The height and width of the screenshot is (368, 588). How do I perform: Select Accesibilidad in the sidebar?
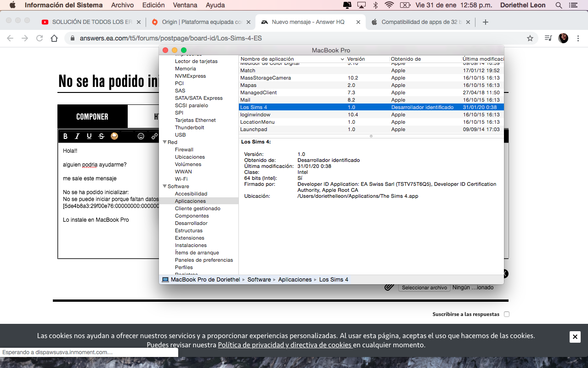coord(191,194)
